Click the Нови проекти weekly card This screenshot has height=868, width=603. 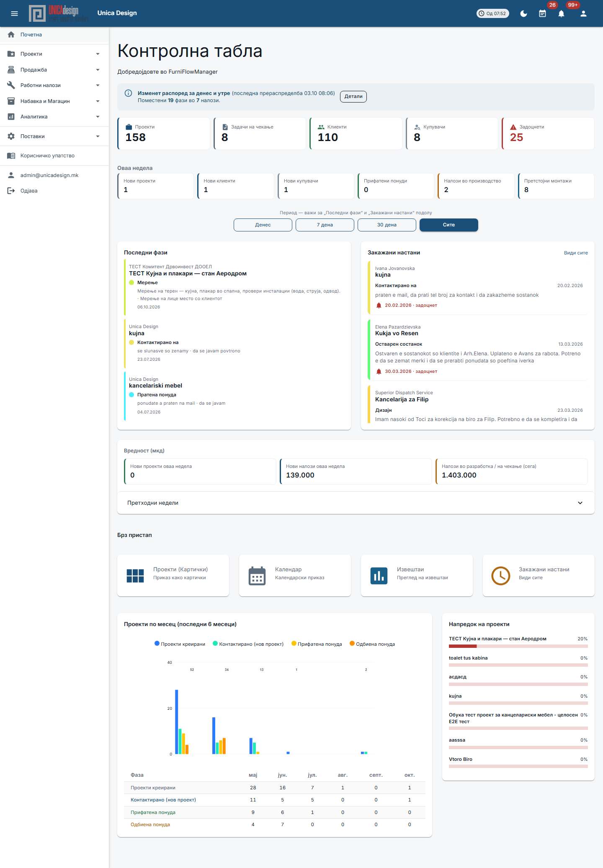[155, 186]
